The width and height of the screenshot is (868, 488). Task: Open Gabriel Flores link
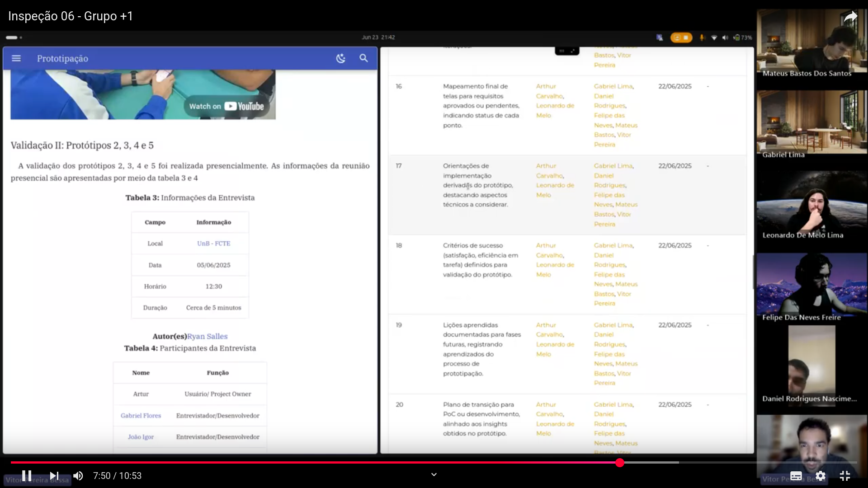click(141, 415)
